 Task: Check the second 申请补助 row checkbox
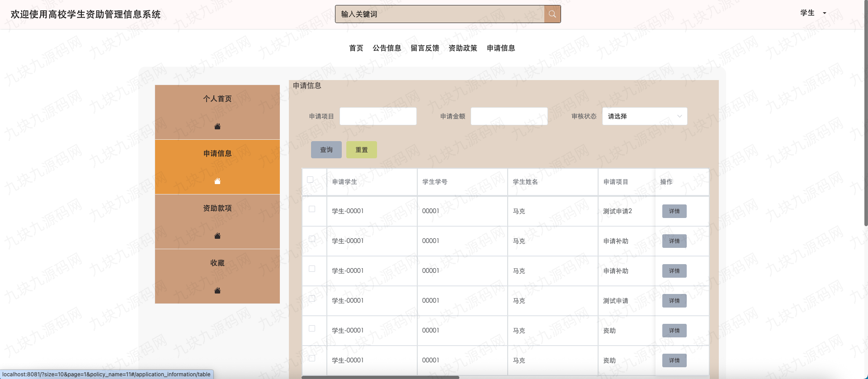click(312, 269)
